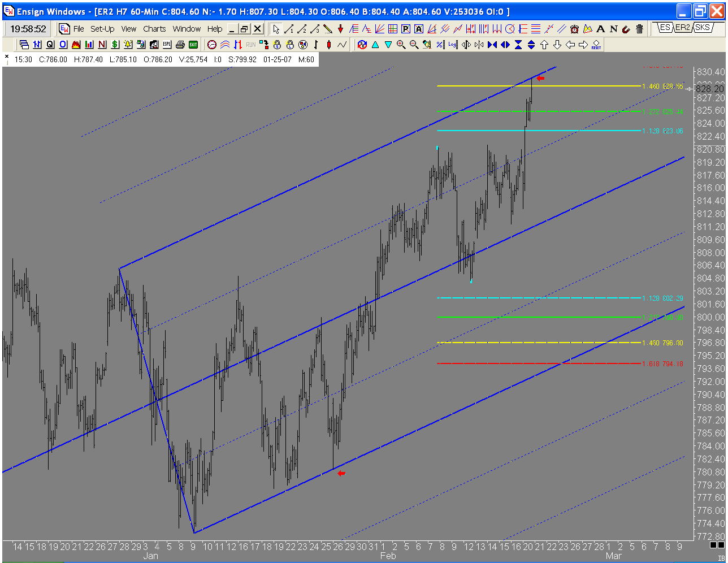Click the cyan down triangle icon
The image size is (728, 563).
click(x=388, y=45)
